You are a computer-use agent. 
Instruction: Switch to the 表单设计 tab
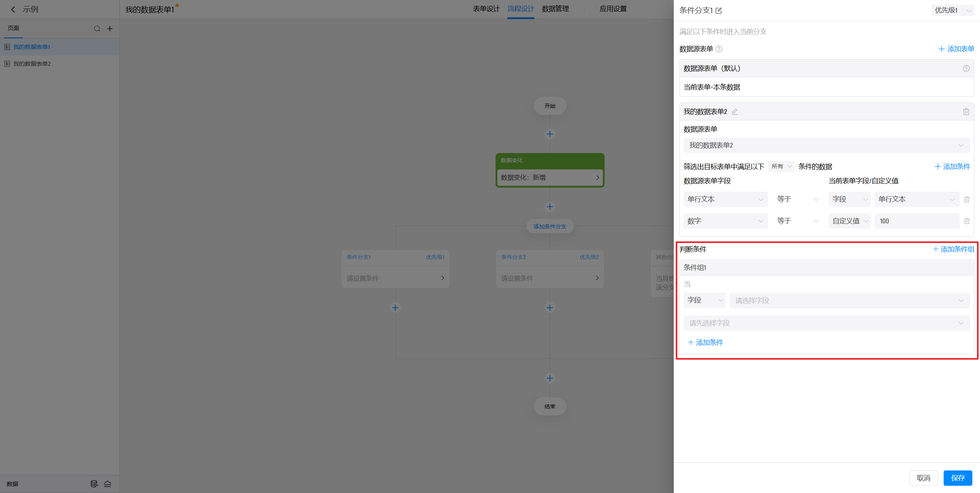click(x=486, y=9)
